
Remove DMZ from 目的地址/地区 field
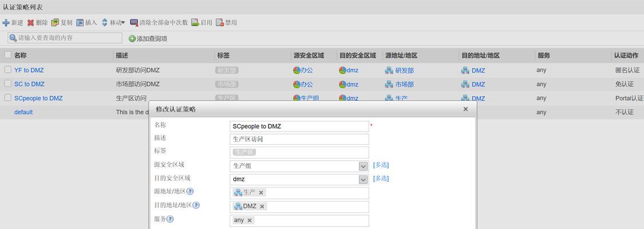262,207
